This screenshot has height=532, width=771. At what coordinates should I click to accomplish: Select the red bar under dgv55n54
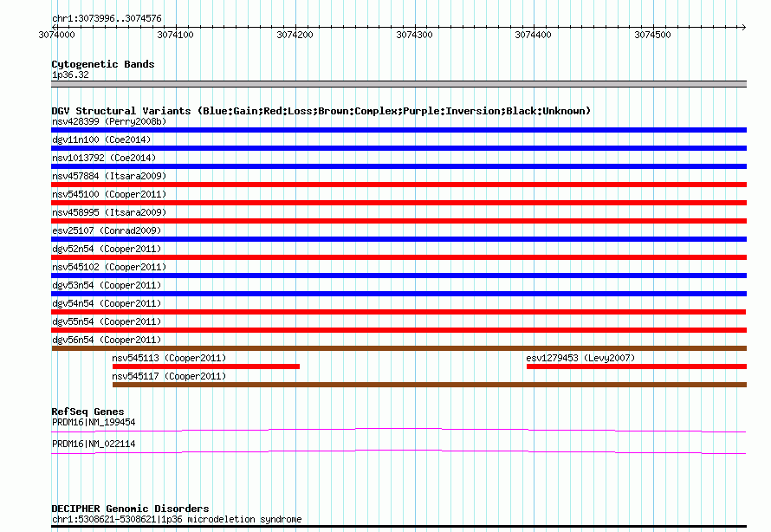[398, 330]
